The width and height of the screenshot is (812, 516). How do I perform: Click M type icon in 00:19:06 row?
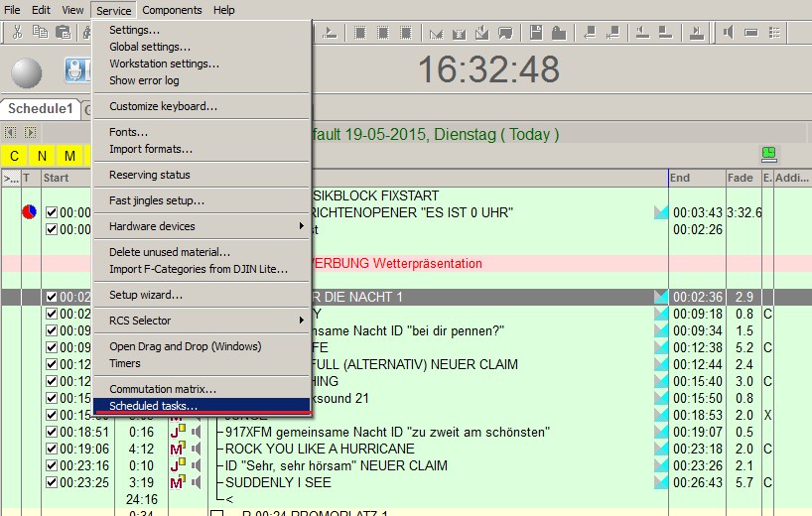(x=178, y=449)
